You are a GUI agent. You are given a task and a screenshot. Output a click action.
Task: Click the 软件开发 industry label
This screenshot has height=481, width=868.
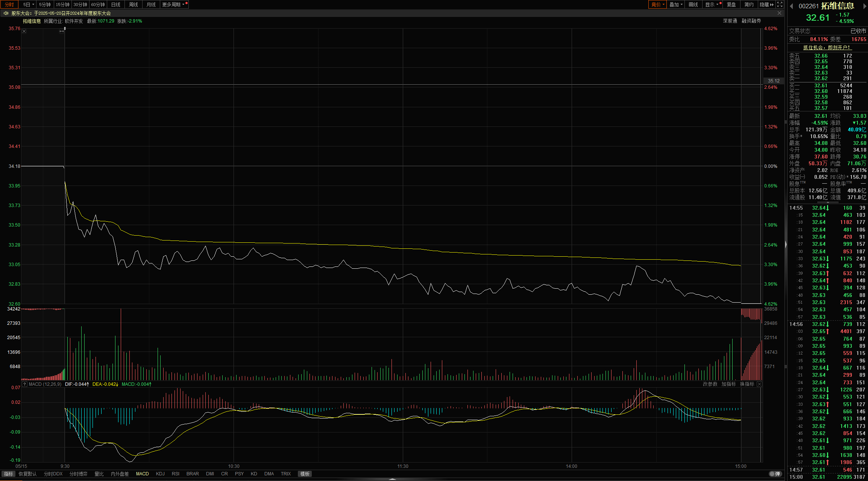pyautogui.click(x=74, y=21)
